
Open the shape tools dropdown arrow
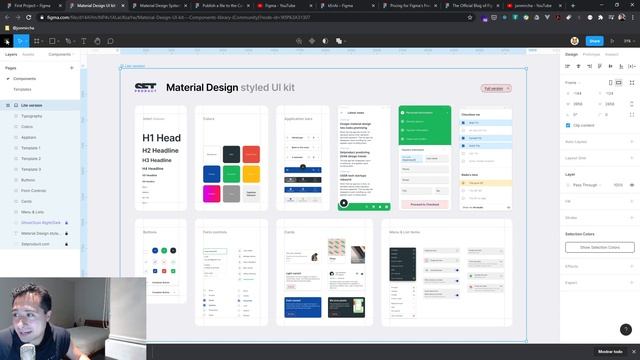point(58,42)
